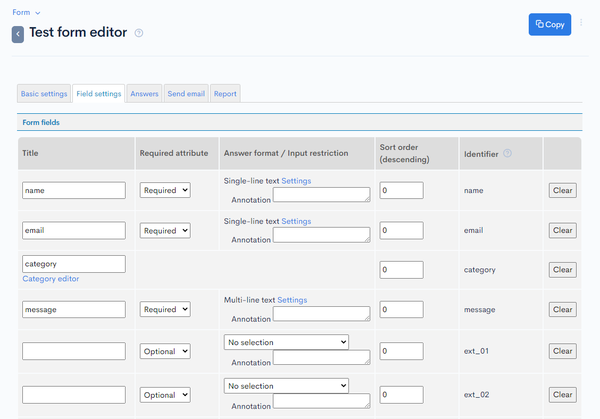Focus sort order input for email row
600x419 pixels.
[x=401, y=230]
